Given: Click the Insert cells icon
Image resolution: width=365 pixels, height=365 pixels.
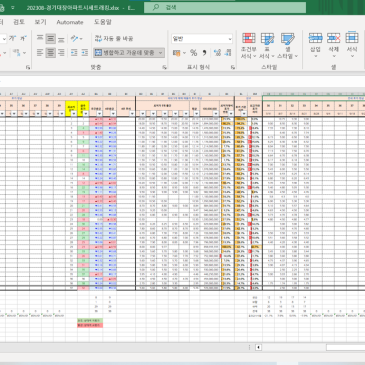Looking at the screenshot, I should pyautogui.click(x=315, y=45).
